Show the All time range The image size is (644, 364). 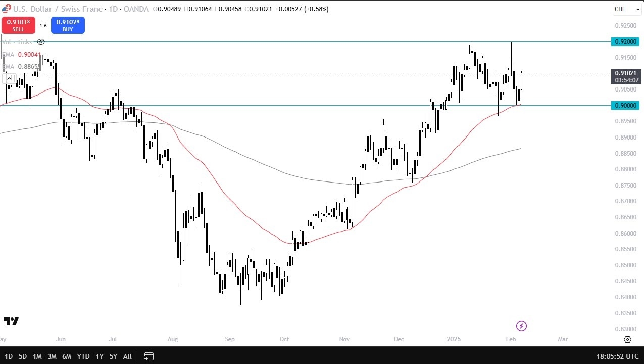[x=127, y=356]
